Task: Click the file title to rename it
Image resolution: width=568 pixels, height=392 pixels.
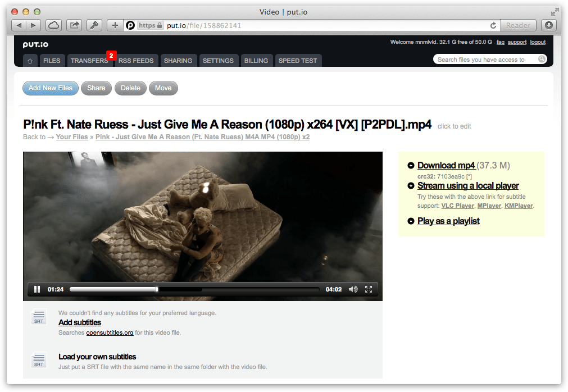Action: (x=227, y=124)
